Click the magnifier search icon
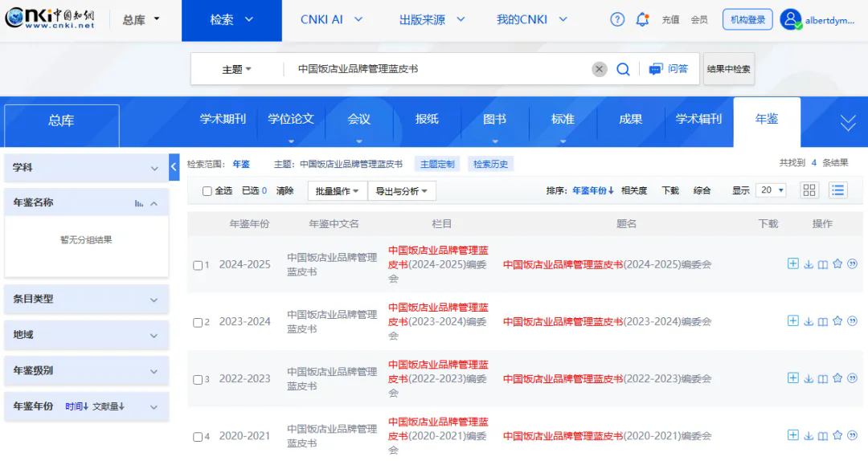The image size is (868, 461). coord(623,69)
